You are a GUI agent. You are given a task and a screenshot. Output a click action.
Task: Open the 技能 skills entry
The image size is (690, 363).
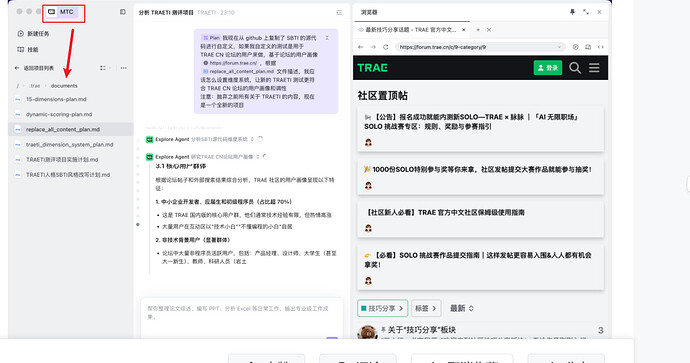pyautogui.click(x=28, y=50)
